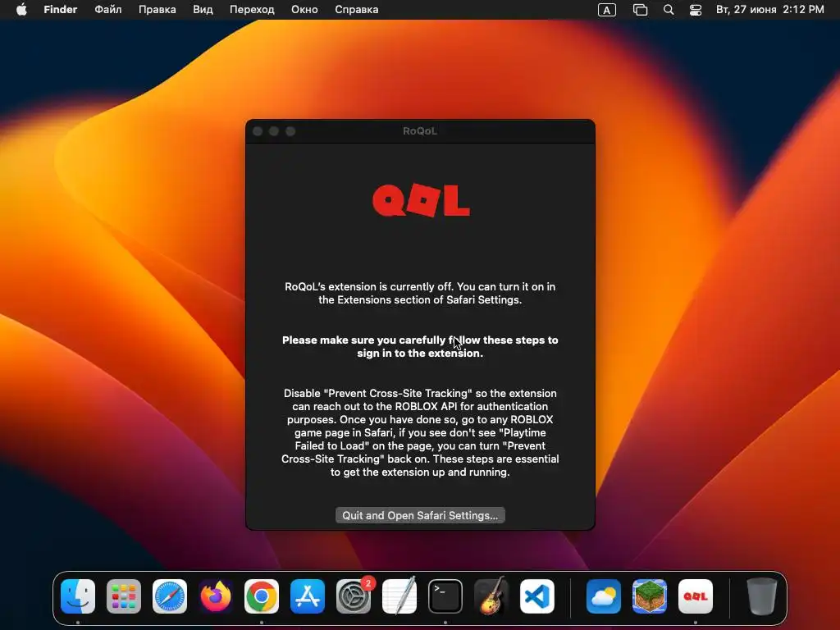Click the RoQoL window title
Viewport: 840px width, 630px height.
pyautogui.click(x=420, y=130)
